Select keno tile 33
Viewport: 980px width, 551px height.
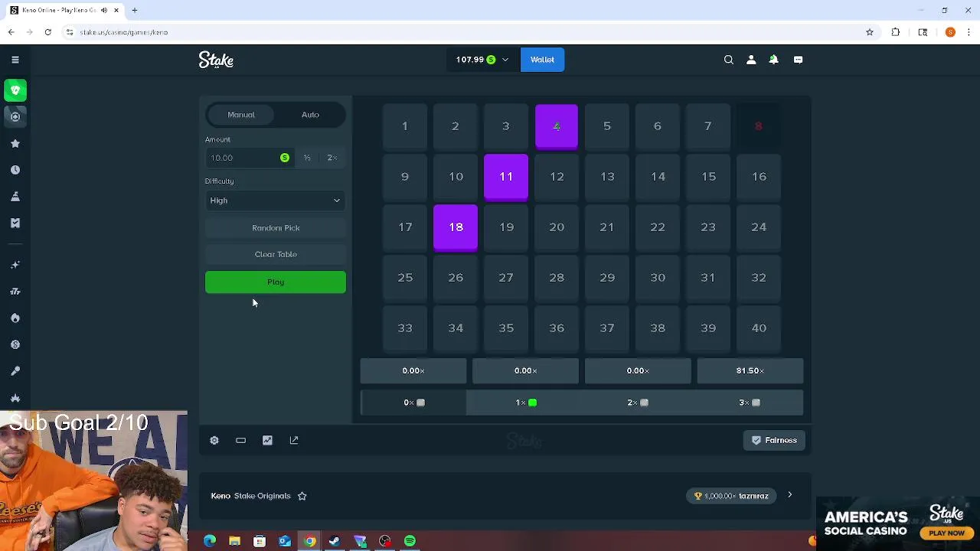(x=405, y=328)
